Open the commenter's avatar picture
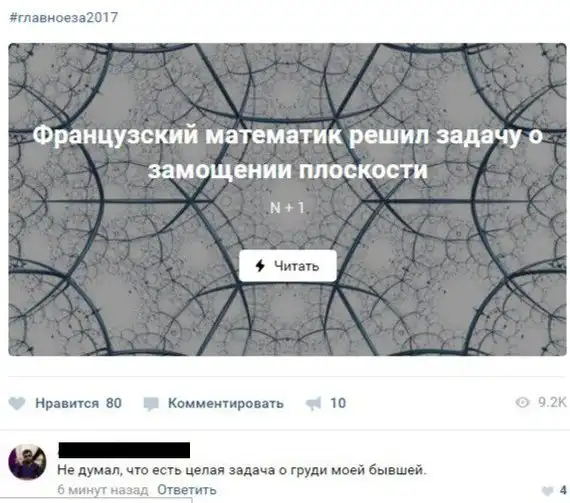This screenshot has width=570, height=503. (x=27, y=462)
